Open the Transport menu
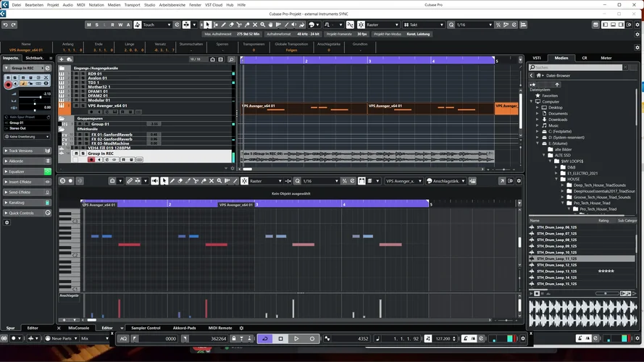 pyautogui.click(x=131, y=4)
